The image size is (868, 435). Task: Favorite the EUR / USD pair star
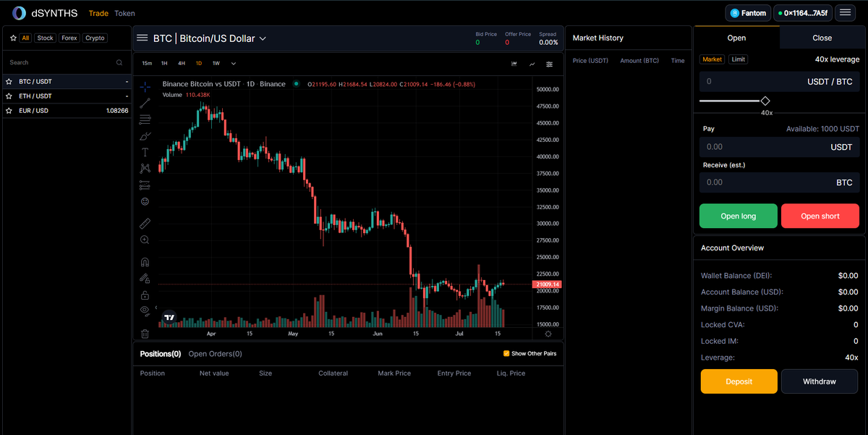coord(10,111)
